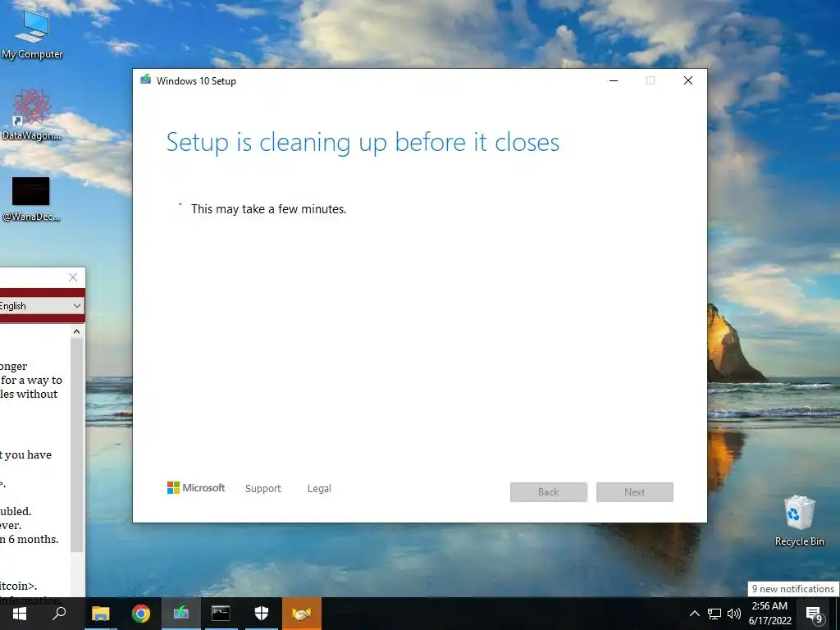The height and width of the screenshot is (630, 840).
Task: Click the 'Setup is cleaning up' heading
Action: (x=363, y=143)
